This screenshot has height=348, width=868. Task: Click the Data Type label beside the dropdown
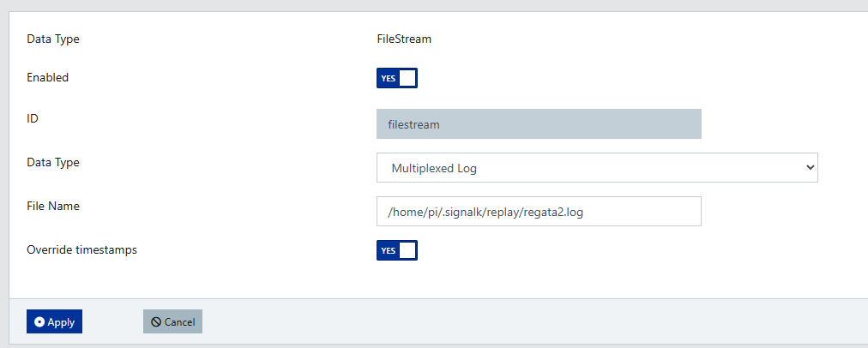[x=53, y=162]
